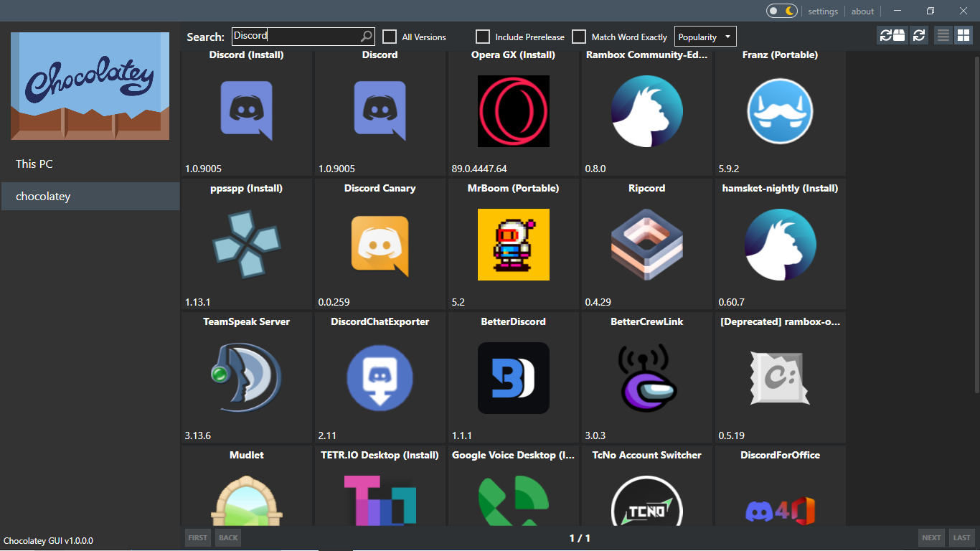The image size is (980, 551).
Task: Select the DiscordChatExporter icon
Action: click(x=380, y=378)
